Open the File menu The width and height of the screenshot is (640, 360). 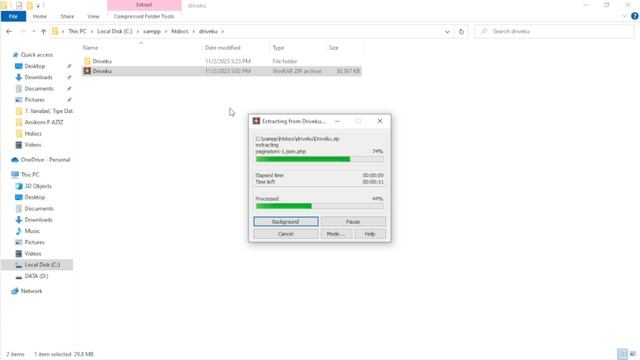(x=13, y=16)
